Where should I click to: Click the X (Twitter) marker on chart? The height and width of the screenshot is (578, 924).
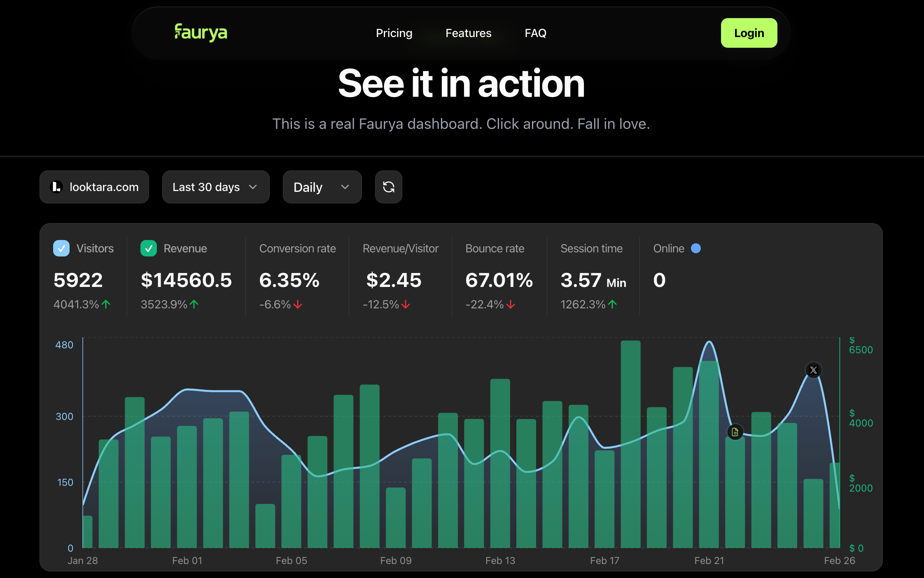point(813,370)
